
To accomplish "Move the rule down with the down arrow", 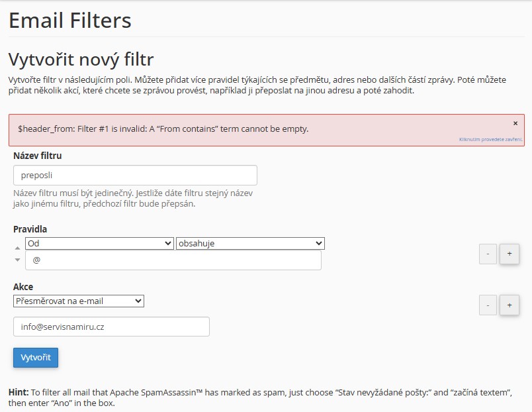I will pyautogui.click(x=18, y=260).
